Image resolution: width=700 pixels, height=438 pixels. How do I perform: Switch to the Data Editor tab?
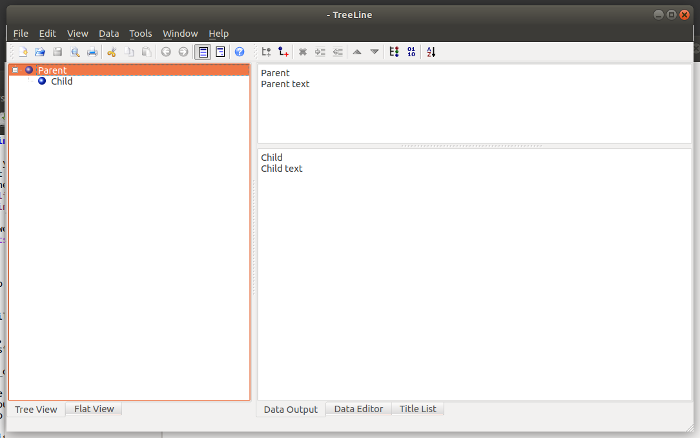(358, 409)
